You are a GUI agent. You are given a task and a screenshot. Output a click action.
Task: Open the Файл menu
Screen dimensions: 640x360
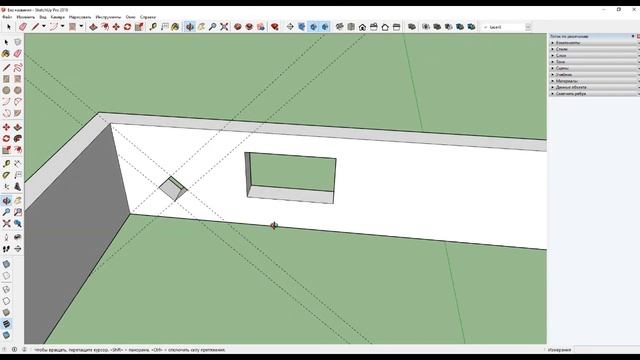point(7,17)
